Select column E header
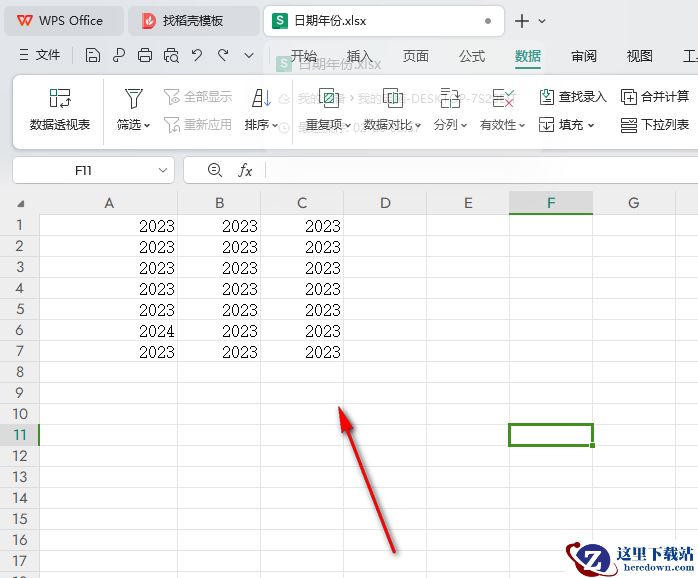This screenshot has width=698, height=578. [x=468, y=203]
